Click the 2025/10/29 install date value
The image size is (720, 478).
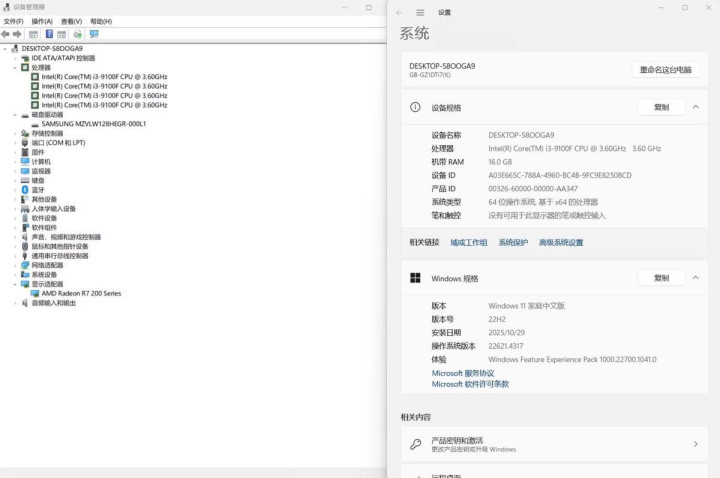coord(506,332)
